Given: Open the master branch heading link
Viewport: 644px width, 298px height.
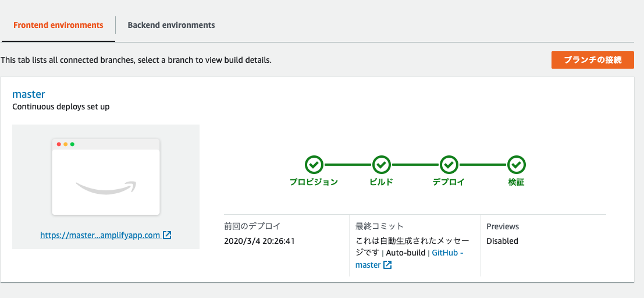Looking at the screenshot, I should [29, 94].
